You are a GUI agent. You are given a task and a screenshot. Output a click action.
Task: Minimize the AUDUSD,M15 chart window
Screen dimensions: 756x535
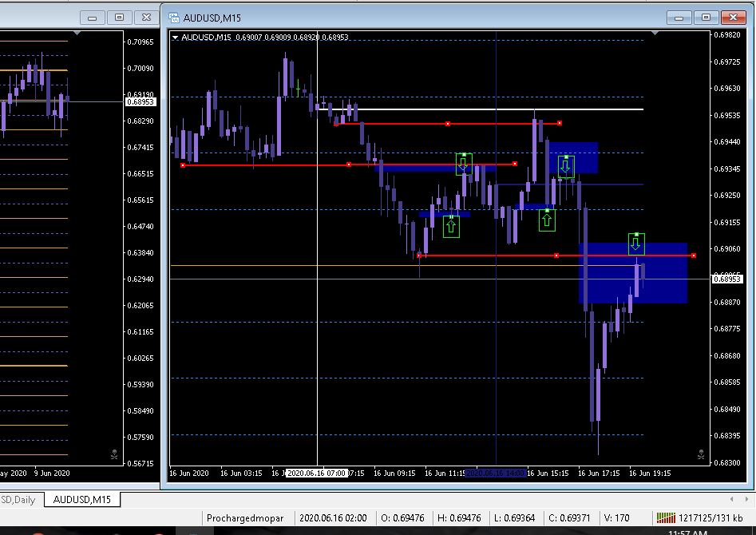(x=679, y=18)
